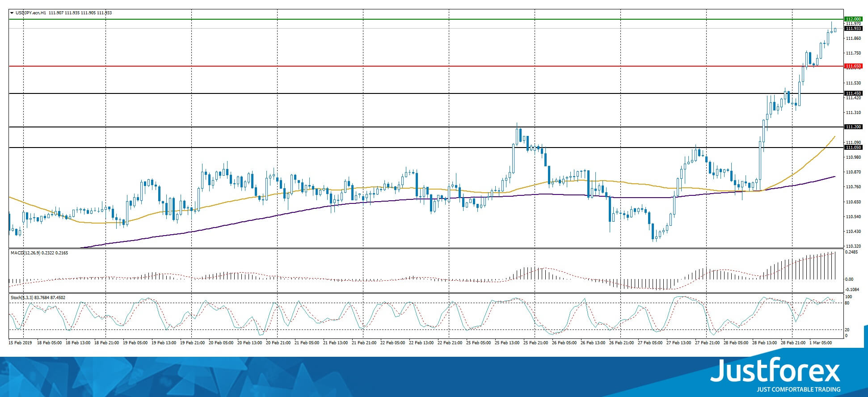
Task: Click the 110.650 price axis value
Action: (854, 202)
